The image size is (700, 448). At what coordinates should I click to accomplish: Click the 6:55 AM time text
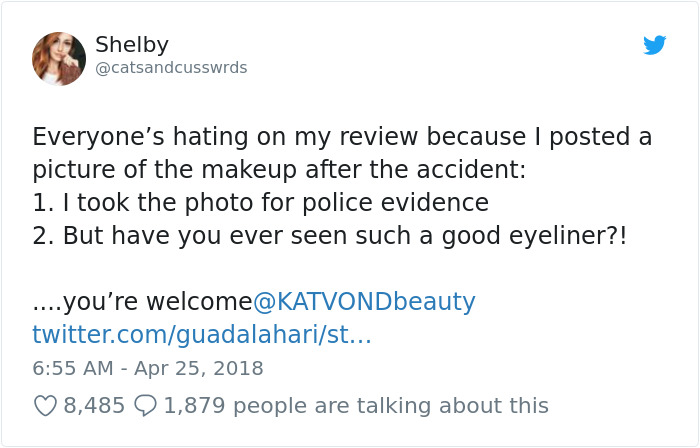tap(75, 368)
